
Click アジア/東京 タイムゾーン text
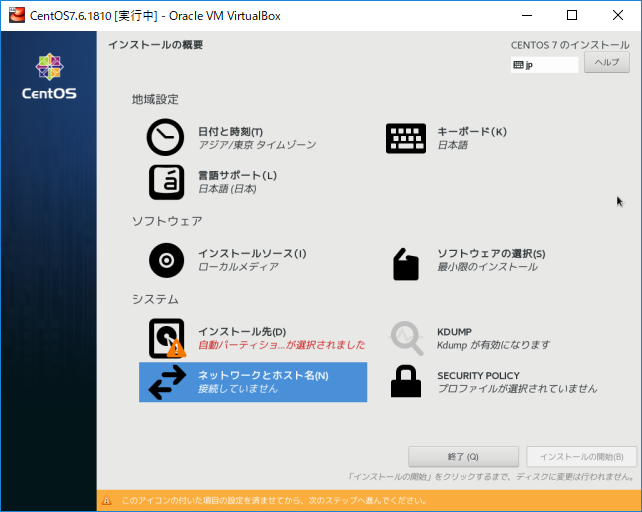coord(257,145)
